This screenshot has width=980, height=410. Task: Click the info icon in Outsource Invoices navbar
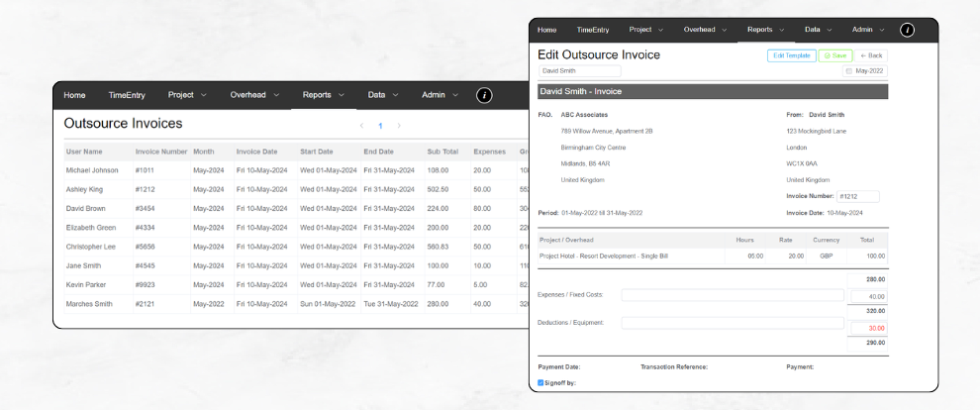coord(484,95)
